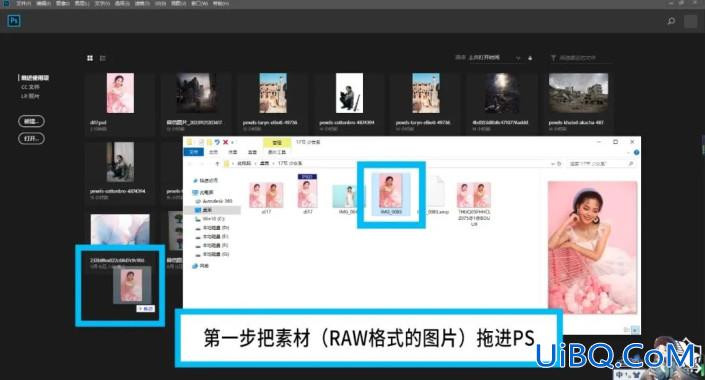The width and height of the screenshot is (705, 380).
Task: Open recent file d67.psd thumbnail
Action: (x=120, y=93)
